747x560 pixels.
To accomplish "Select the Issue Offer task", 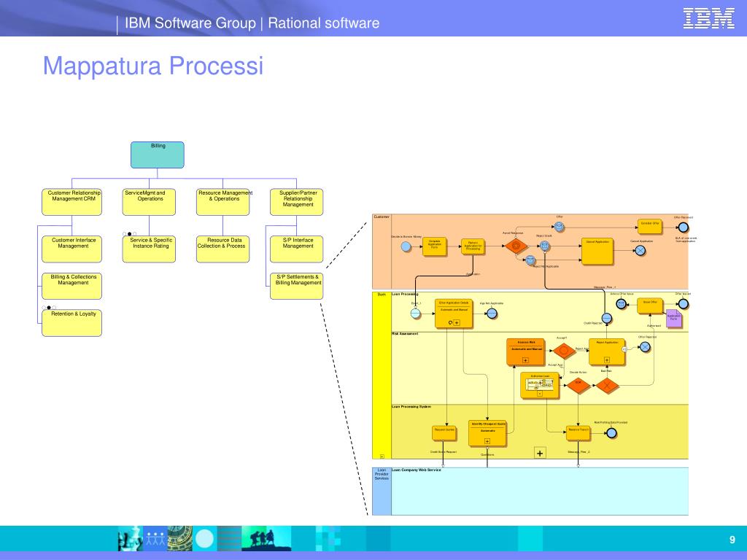I will click(650, 306).
